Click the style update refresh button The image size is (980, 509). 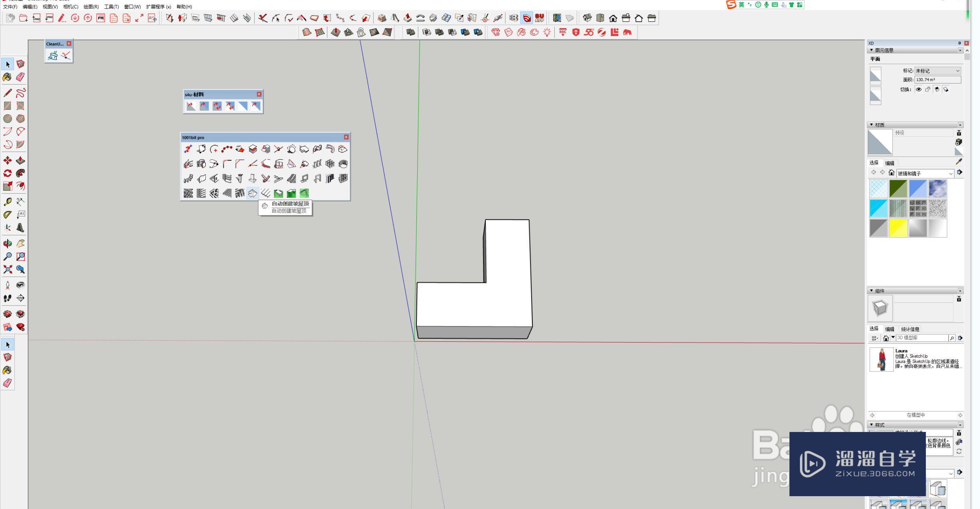click(959, 451)
